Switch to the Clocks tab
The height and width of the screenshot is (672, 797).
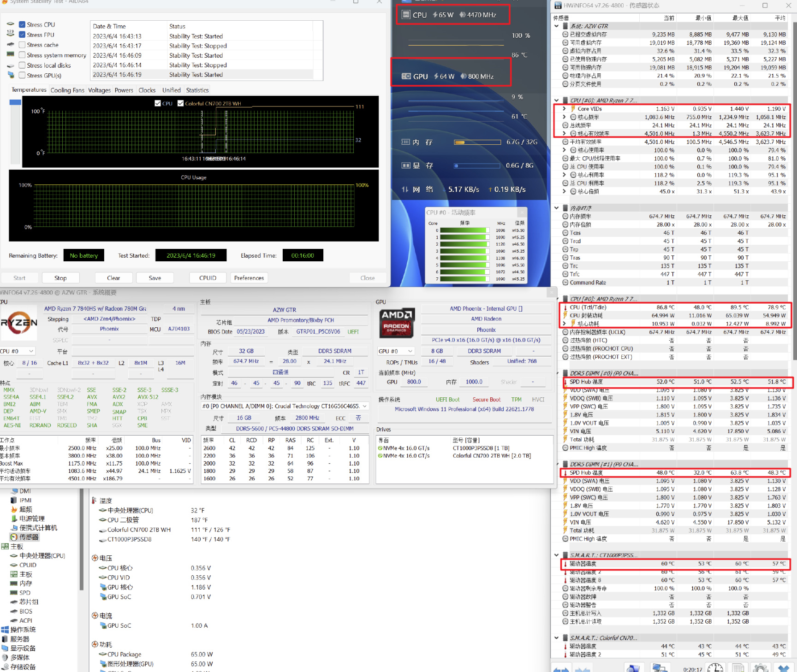click(x=147, y=90)
